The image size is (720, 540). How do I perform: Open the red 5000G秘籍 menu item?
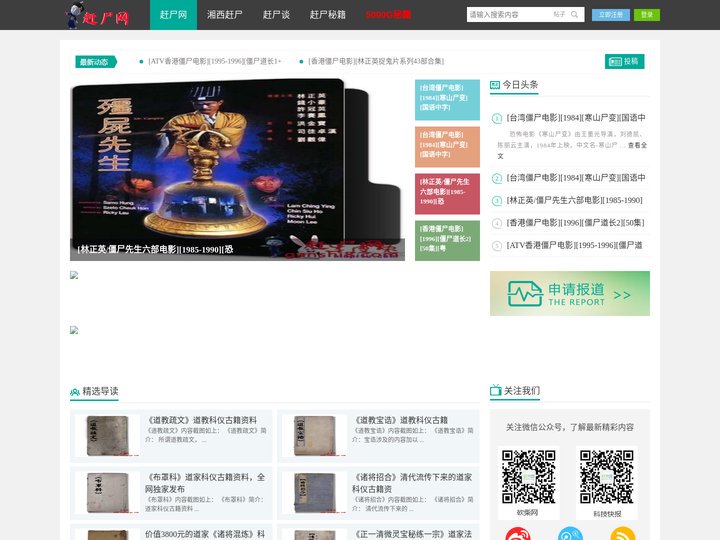tap(388, 15)
